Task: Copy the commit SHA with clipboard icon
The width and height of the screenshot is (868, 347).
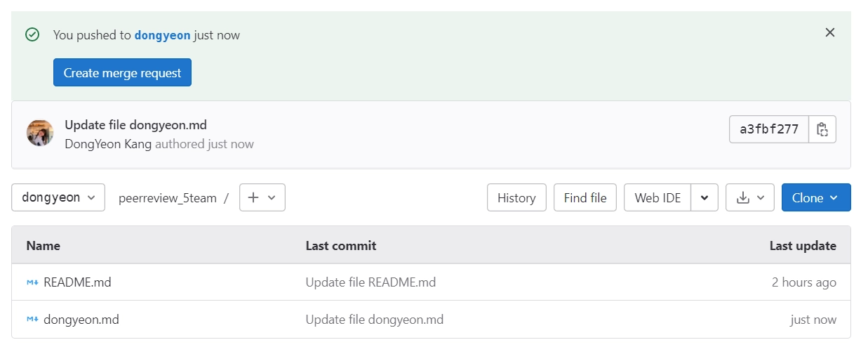Action: click(822, 129)
